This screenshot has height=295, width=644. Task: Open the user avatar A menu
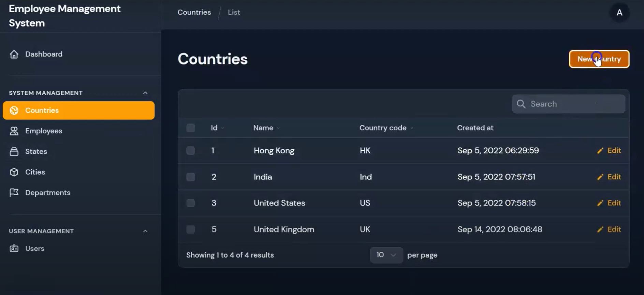point(619,13)
